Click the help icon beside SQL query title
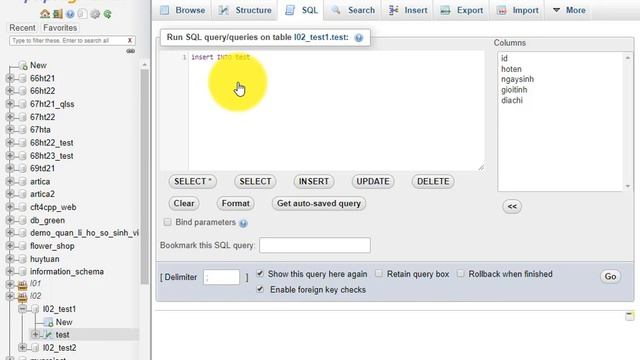The width and height of the screenshot is (640, 360). tap(359, 38)
